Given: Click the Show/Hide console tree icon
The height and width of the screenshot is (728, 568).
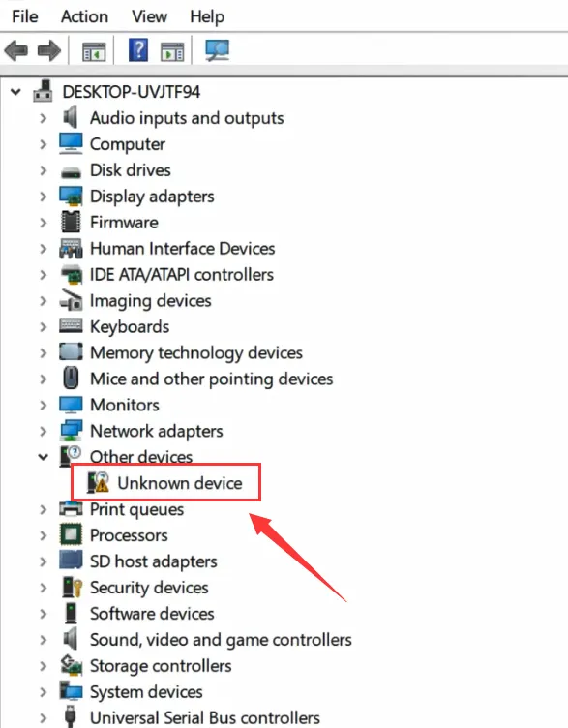Looking at the screenshot, I should tap(94, 51).
